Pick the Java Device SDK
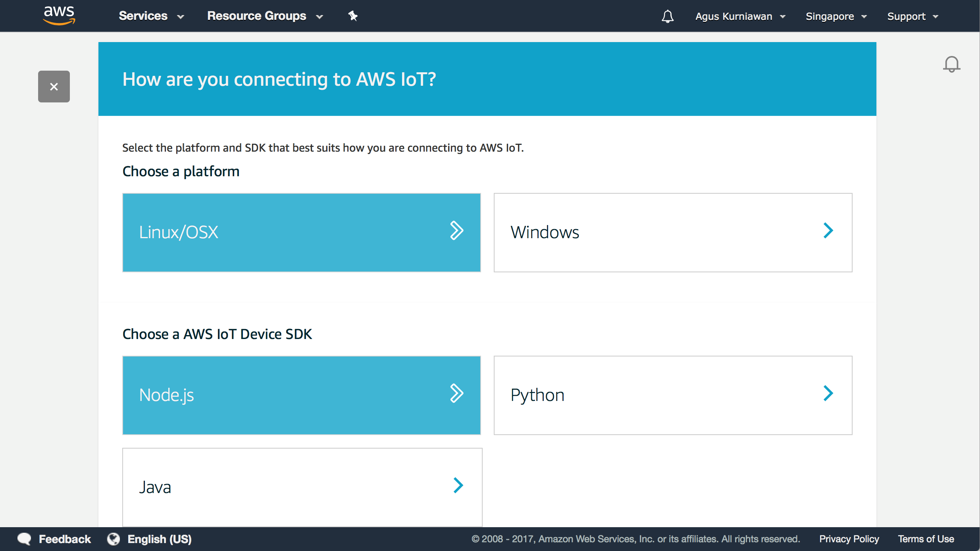This screenshot has width=980, height=551. click(x=302, y=487)
